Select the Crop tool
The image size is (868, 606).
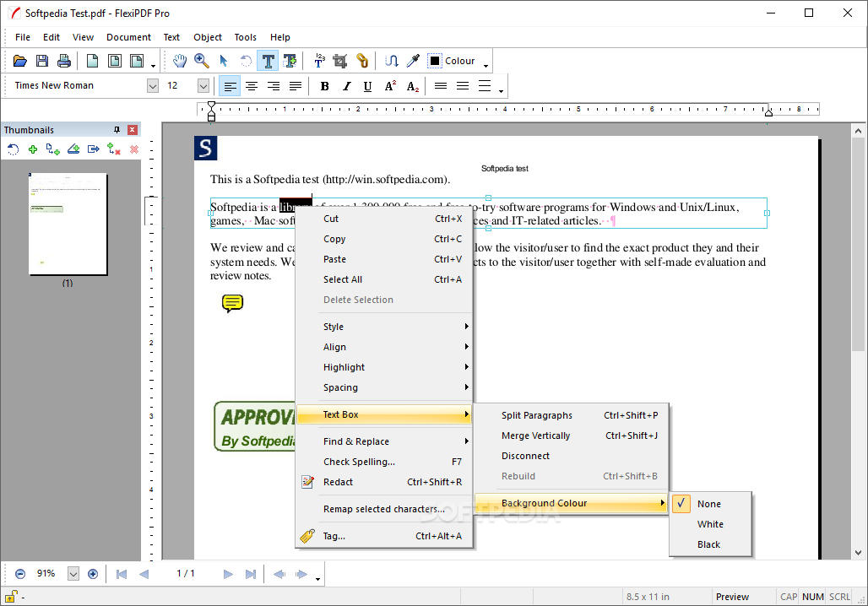point(340,61)
